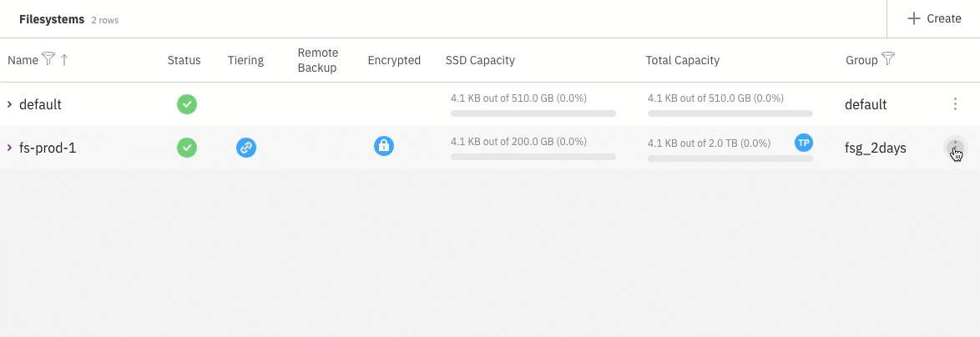Click the Group column filter icon
Screen dimensions: 980x337
[888, 59]
